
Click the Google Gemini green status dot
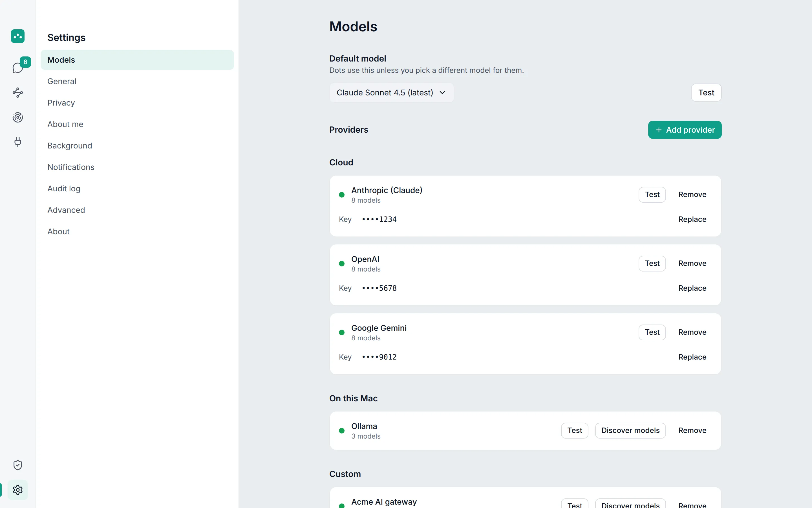coord(342,333)
